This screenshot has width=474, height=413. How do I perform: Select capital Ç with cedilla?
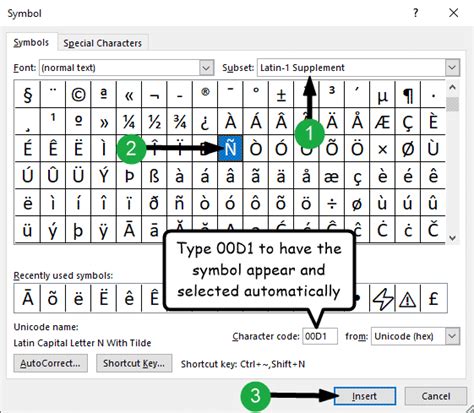[x=408, y=122]
